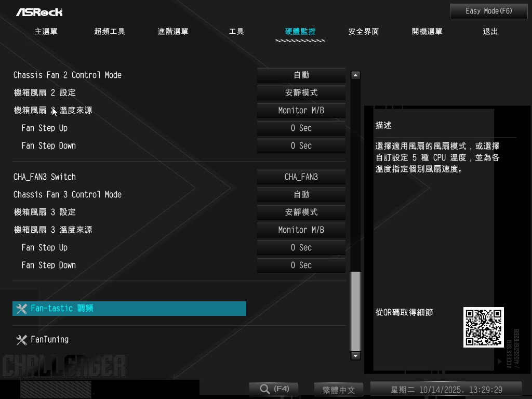
Task: Click the search magnifier (F4) icon
Action: pyautogui.click(x=265, y=389)
